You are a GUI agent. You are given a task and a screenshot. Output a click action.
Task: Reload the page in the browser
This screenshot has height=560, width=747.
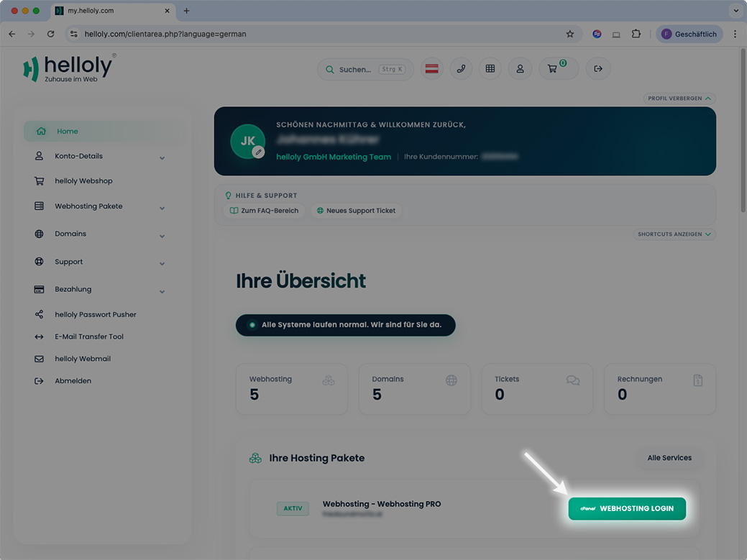point(50,34)
